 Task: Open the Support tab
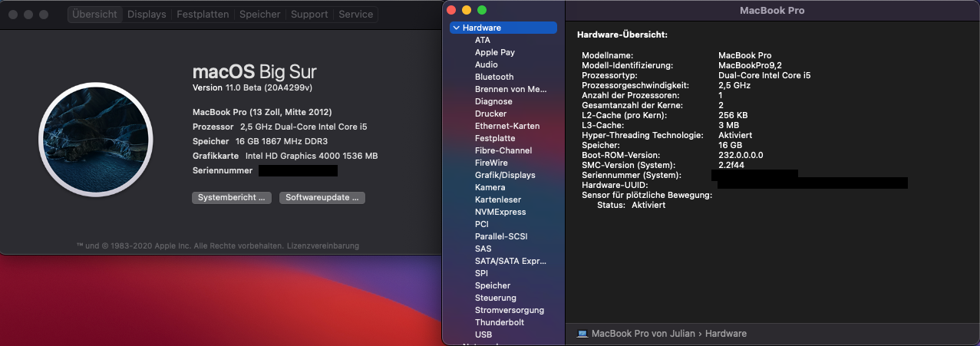click(309, 15)
